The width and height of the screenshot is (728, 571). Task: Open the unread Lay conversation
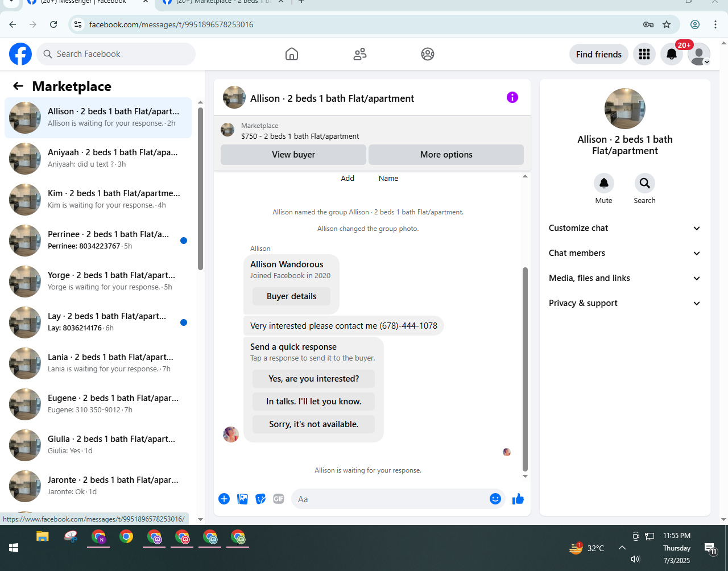click(98, 322)
